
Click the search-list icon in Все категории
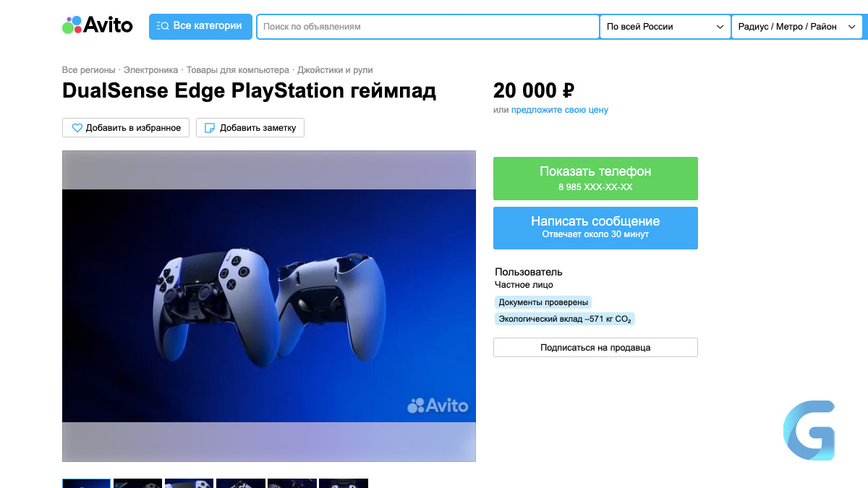(163, 26)
